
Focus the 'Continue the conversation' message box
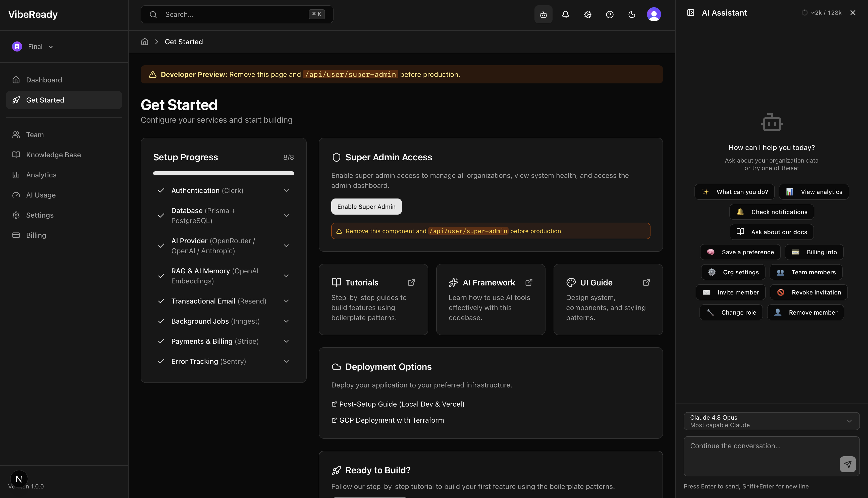coord(771,456)
